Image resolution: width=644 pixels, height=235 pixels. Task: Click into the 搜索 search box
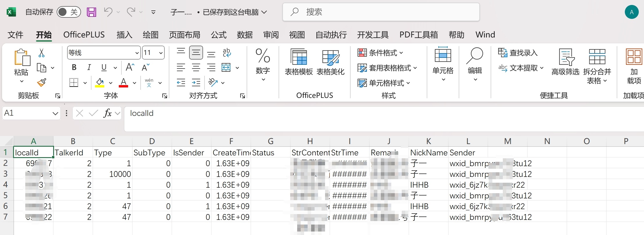(381, 12)
